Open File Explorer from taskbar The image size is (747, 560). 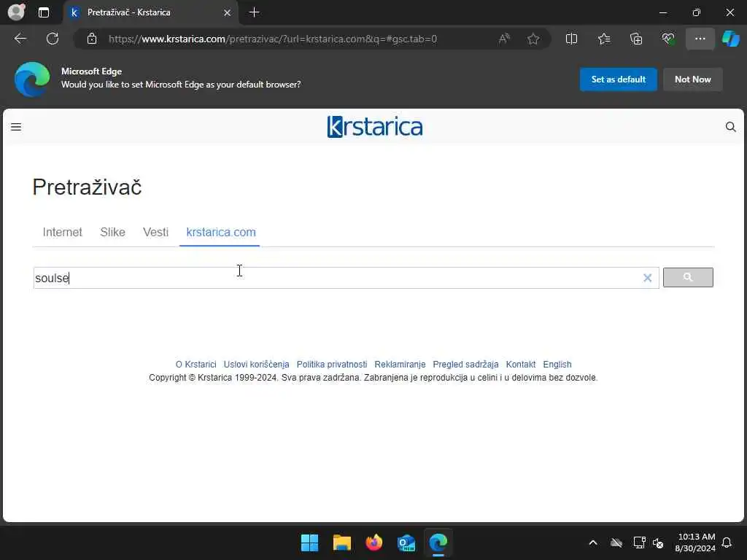coord(341,542)
